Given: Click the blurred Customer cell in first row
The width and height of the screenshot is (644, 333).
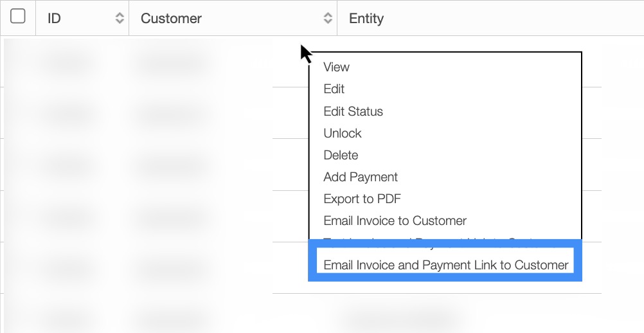Looking at the screenshot, I should point(170,63).
